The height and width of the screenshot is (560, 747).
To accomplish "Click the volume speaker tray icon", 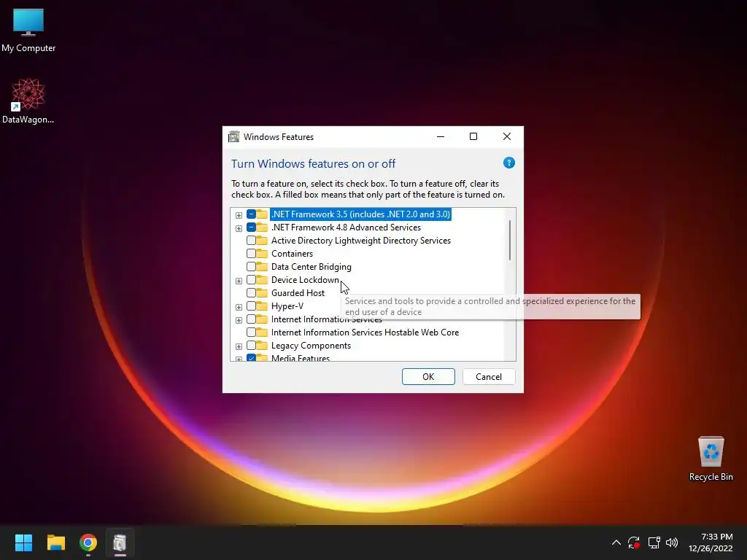I will click(x=672, y=542).
